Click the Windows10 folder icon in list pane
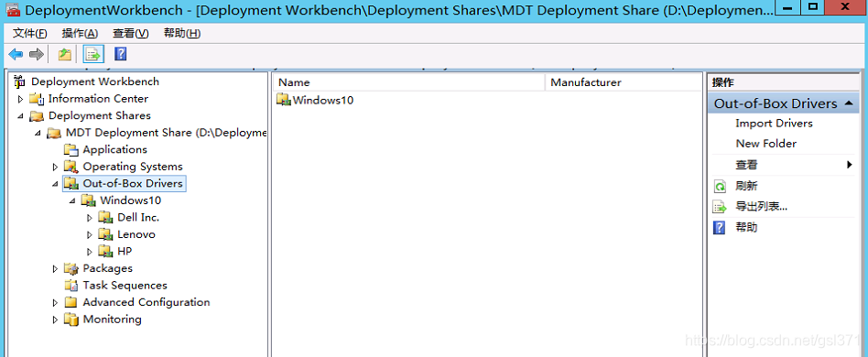 click(284, 100)
